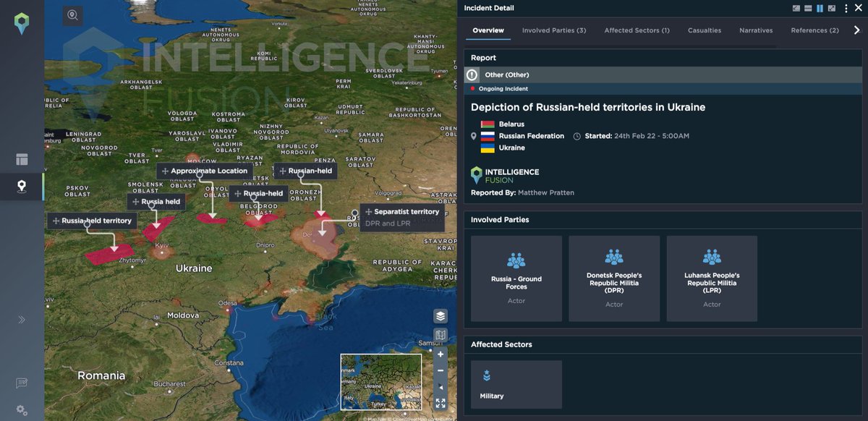Open the map location search tool

[72, 15]
